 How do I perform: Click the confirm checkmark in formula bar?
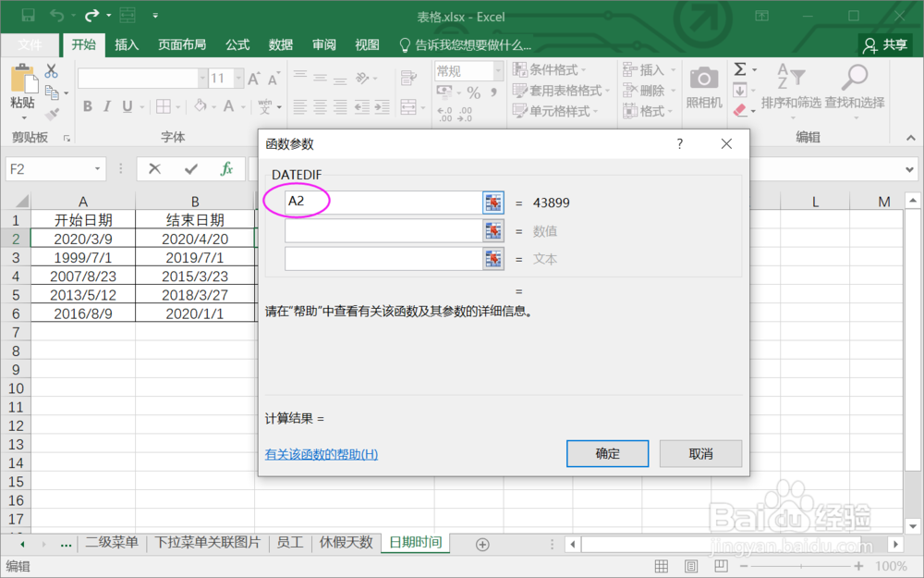coord(191,169)
